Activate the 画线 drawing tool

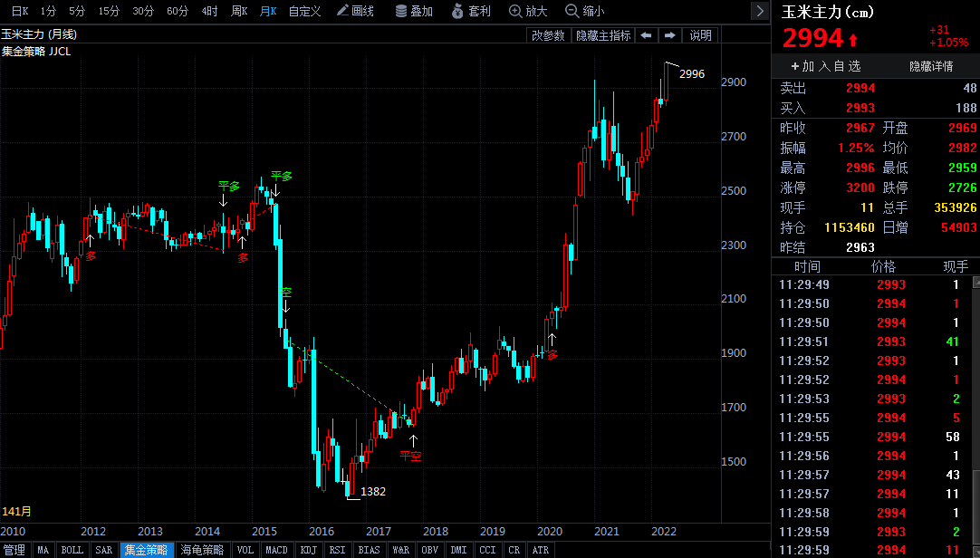click(x=355, y=11)
